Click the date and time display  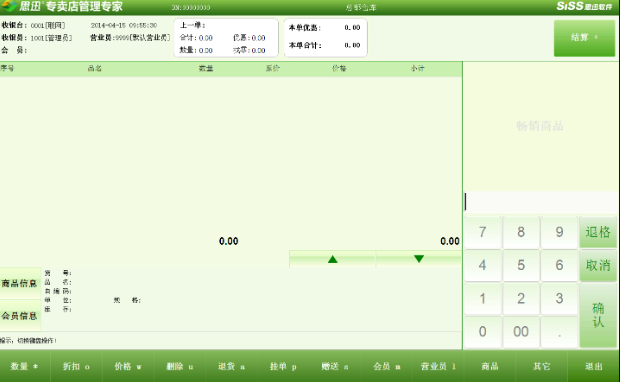(x=124, y=25)
